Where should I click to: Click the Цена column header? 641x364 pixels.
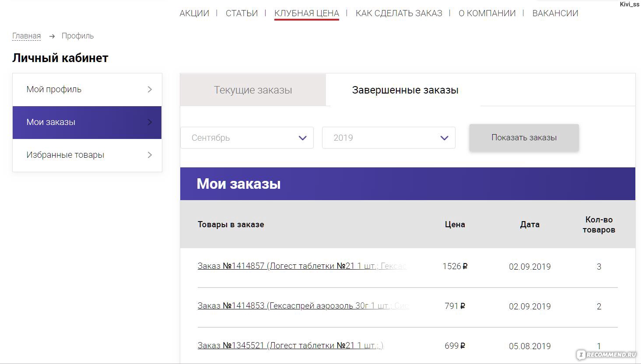point(455,224)
